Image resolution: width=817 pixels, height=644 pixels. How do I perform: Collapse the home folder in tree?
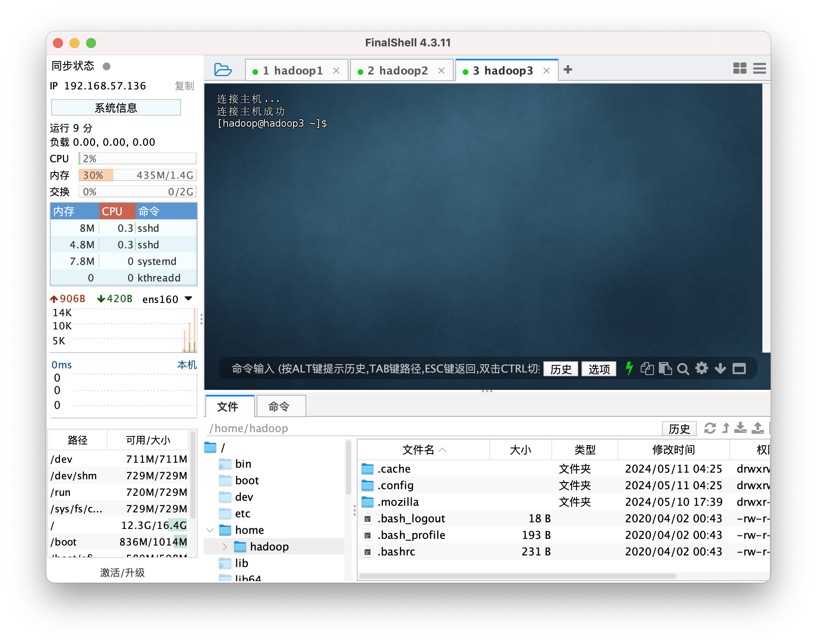[210, 530]
